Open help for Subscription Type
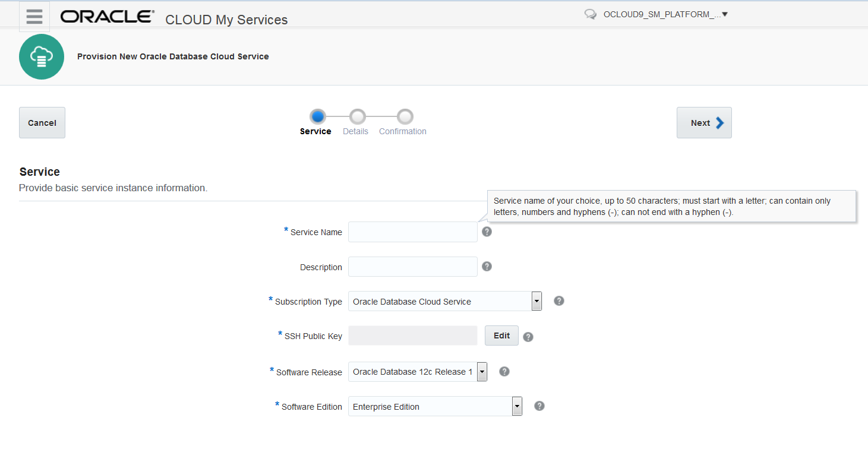The image size is (868, 462). tap(558, 301)
